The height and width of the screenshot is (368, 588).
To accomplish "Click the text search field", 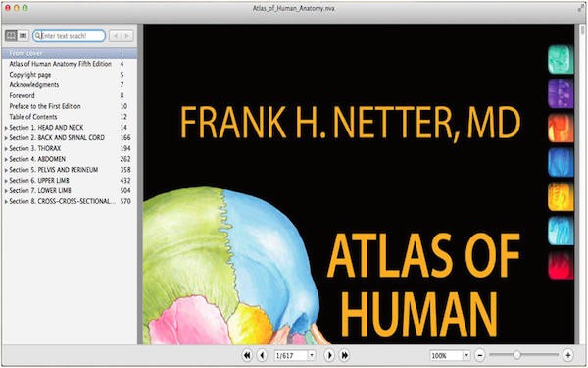I will pyautogui.click(x=70, y=36).
